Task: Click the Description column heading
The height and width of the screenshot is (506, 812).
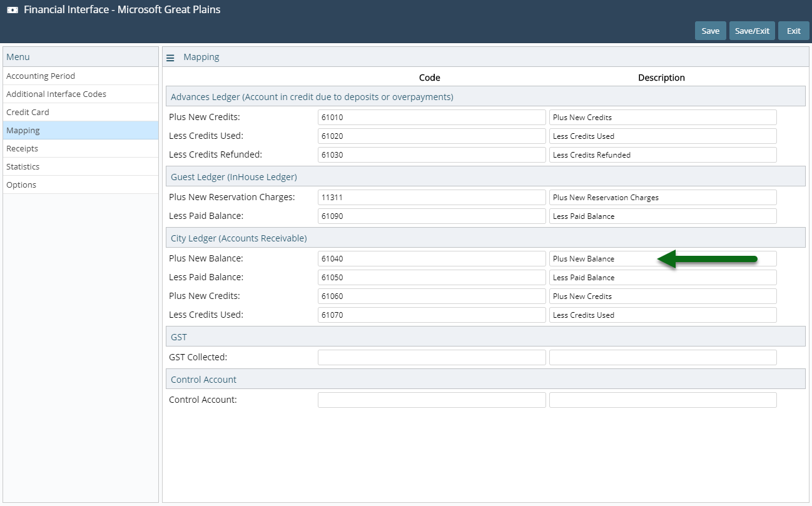Action: tap(661, 78)
